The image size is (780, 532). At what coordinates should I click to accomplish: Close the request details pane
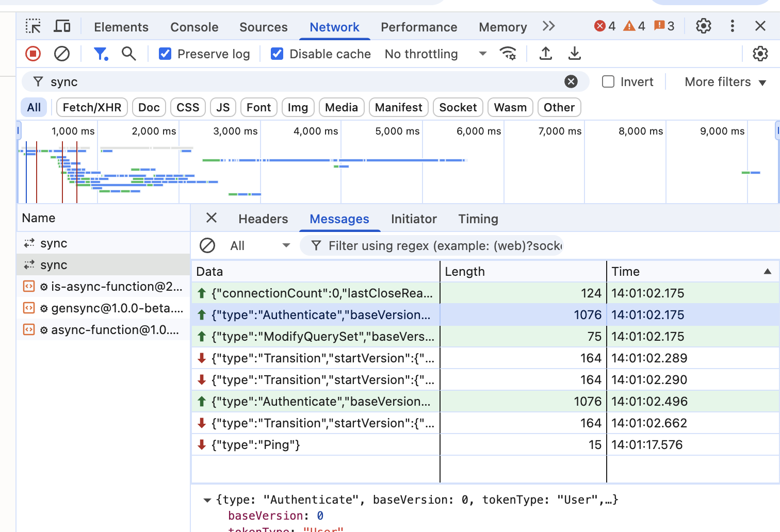[x=212, y=218]
